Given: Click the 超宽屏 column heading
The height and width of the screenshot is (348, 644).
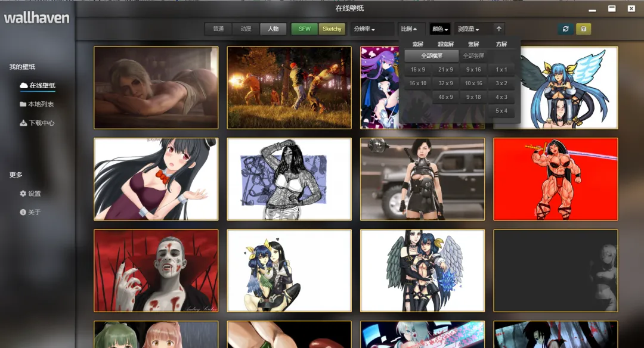Looking at the screenshot, I should coord(445,44).
